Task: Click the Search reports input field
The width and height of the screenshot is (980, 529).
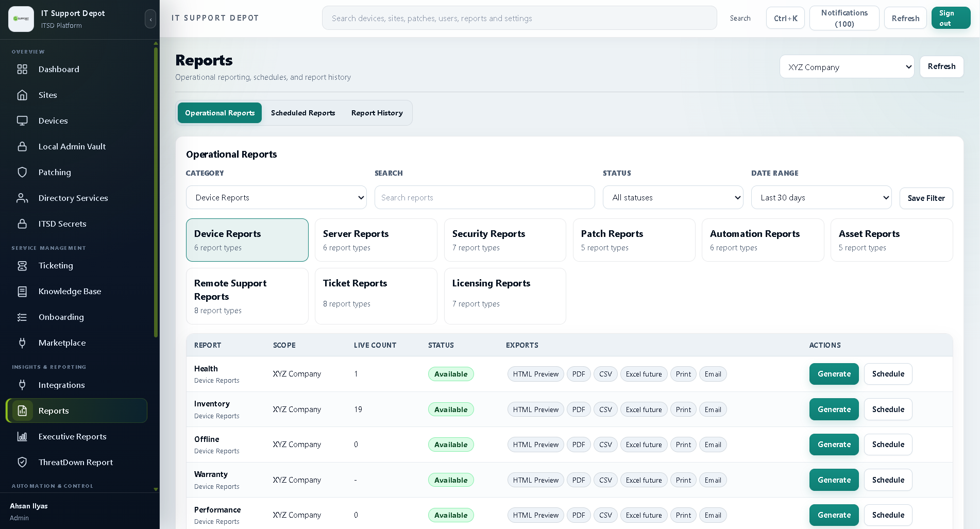Action: [484, 197]
